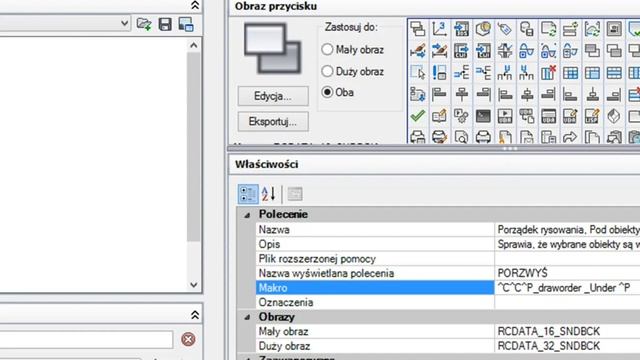Select the Mały obraz radio button
This screenshot has width=640, height=360.
point(327,49)
